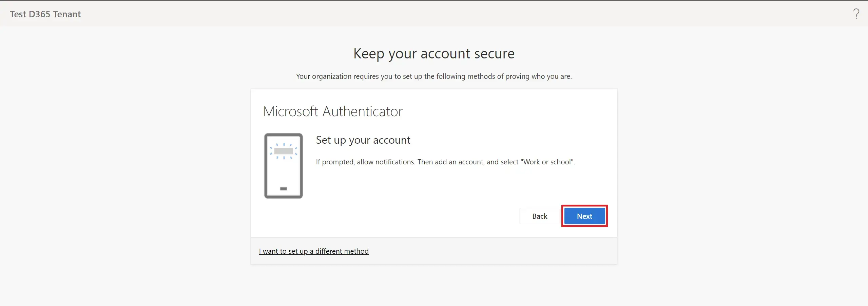
Task: Click the 'If prompted, allow notifications' instruction text
Action: pos(445,162)
